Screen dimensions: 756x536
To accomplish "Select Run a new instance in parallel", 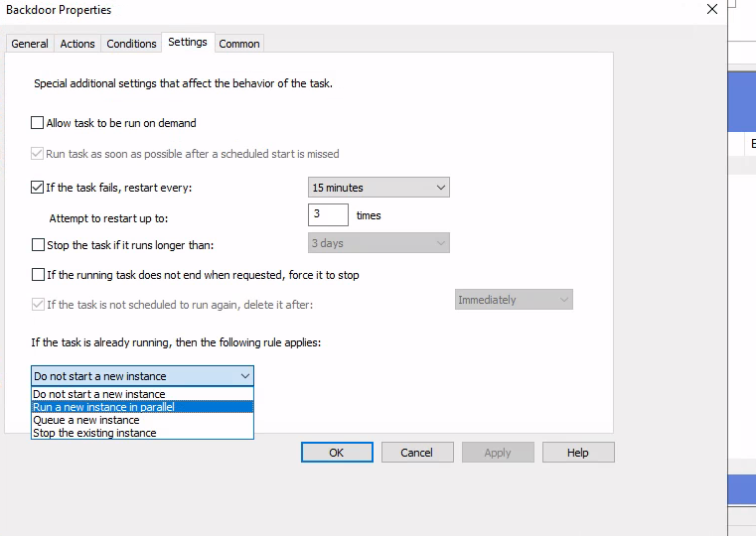I will pos(104,407).
